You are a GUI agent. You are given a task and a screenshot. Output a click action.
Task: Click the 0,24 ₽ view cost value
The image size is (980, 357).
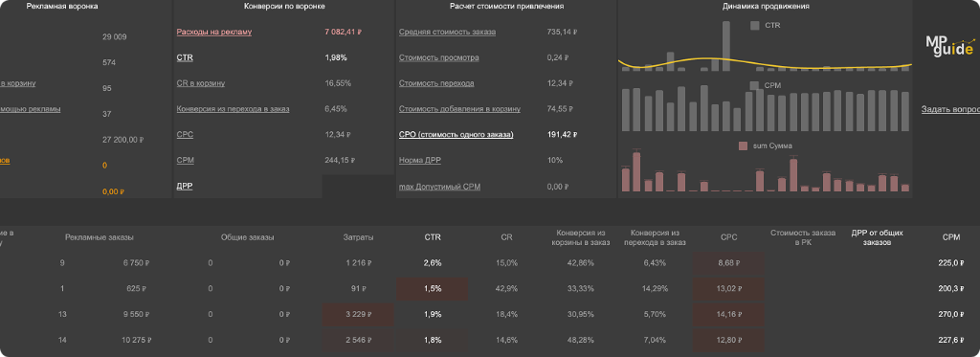click(558, 57)
